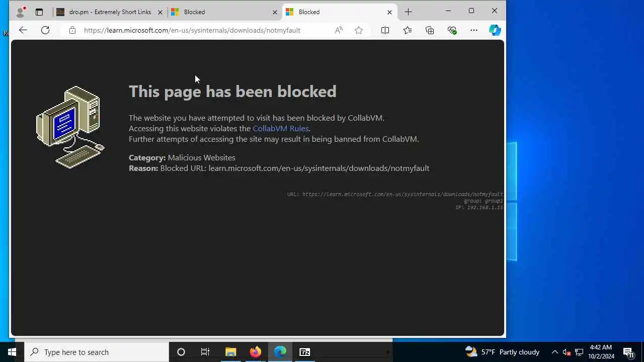This screenshot has height=362, width=644.
Task: Launch Firefox from taskbar
Action: [256, 352]
